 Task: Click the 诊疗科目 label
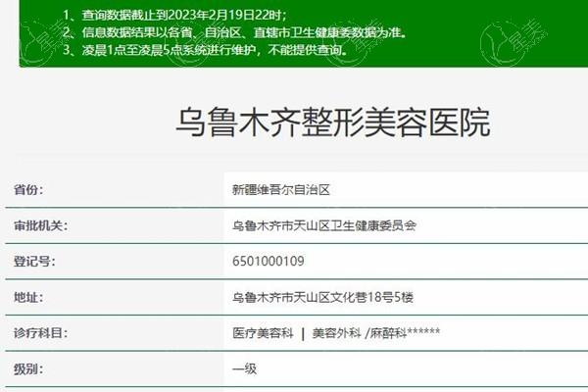click(40, 333)
